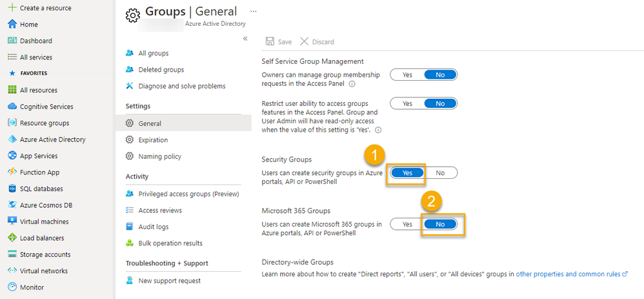Open the Audit logs page
Image resolution: width=644 pixels, height=299 pixels.
pyautogui.click(x=153, y=227)
